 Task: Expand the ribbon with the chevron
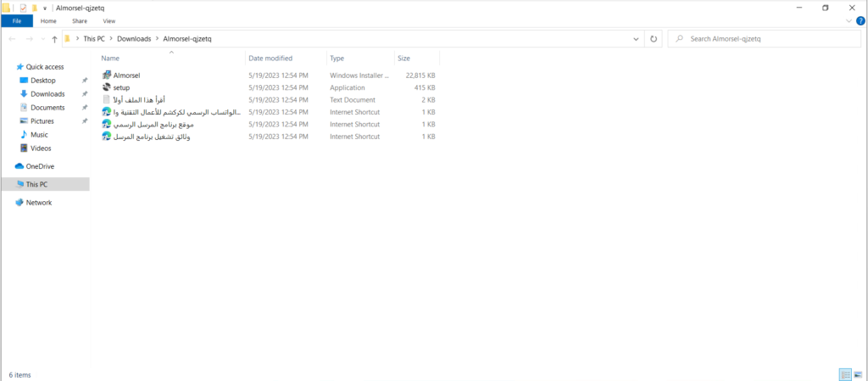[849, 21]
